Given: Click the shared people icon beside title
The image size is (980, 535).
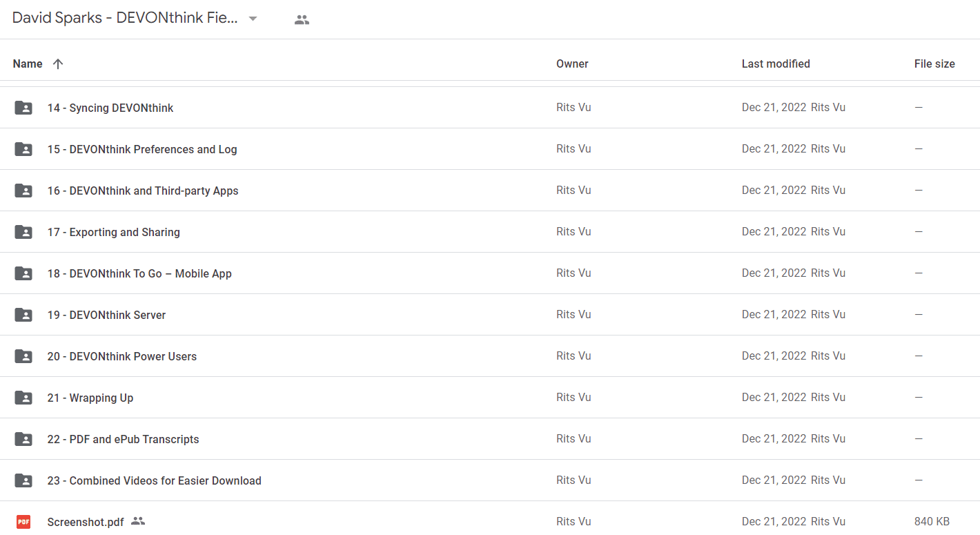Looking at the screenshot, I should 302,20.
